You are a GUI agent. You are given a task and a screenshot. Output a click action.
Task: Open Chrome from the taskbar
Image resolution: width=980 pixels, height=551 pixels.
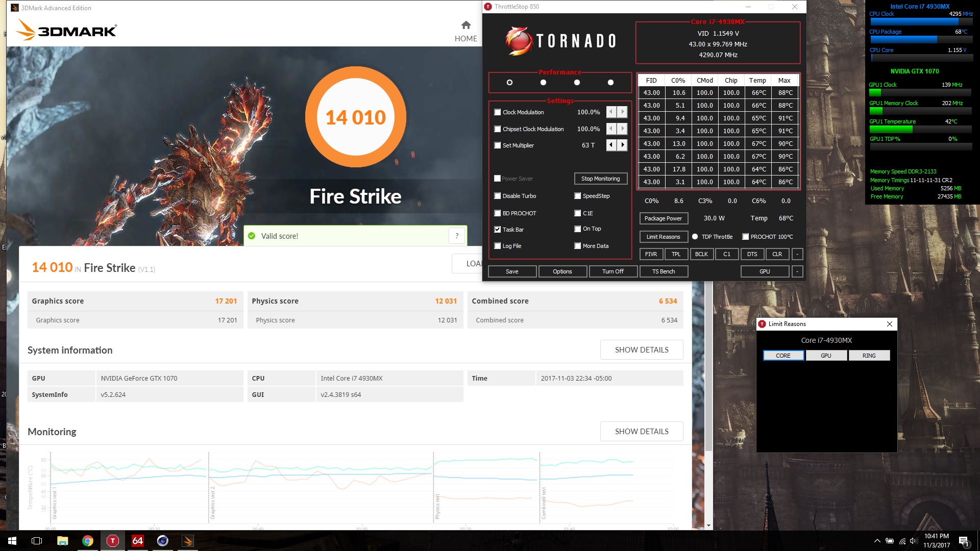[x=88, y=541]
